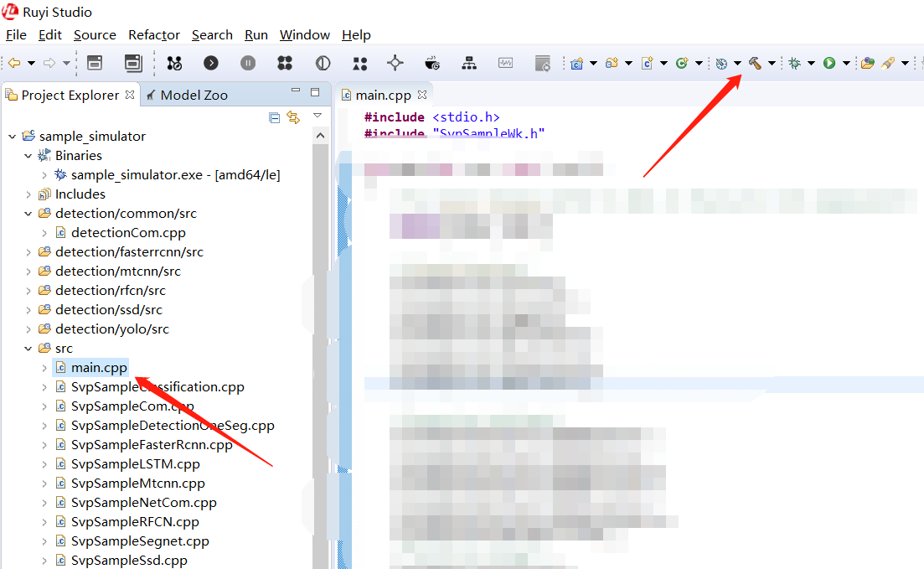
Task: Click the New Source File icon
Action: point(647,63)
